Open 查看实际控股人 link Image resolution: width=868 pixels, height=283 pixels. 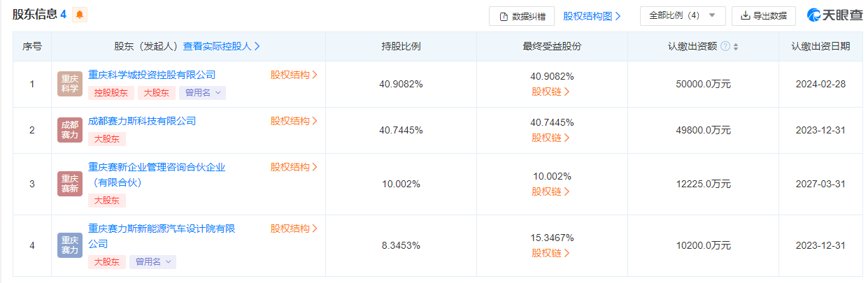222,46
